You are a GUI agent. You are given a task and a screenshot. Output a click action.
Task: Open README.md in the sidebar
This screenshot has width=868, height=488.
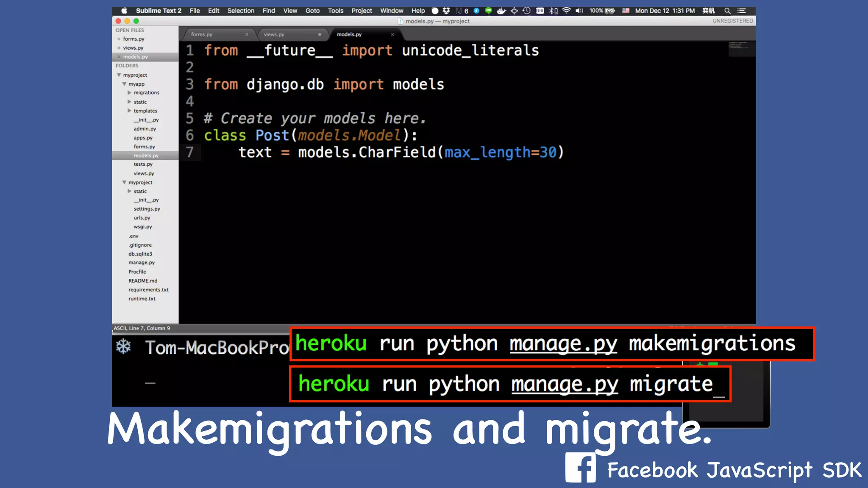tap(143, 280)
